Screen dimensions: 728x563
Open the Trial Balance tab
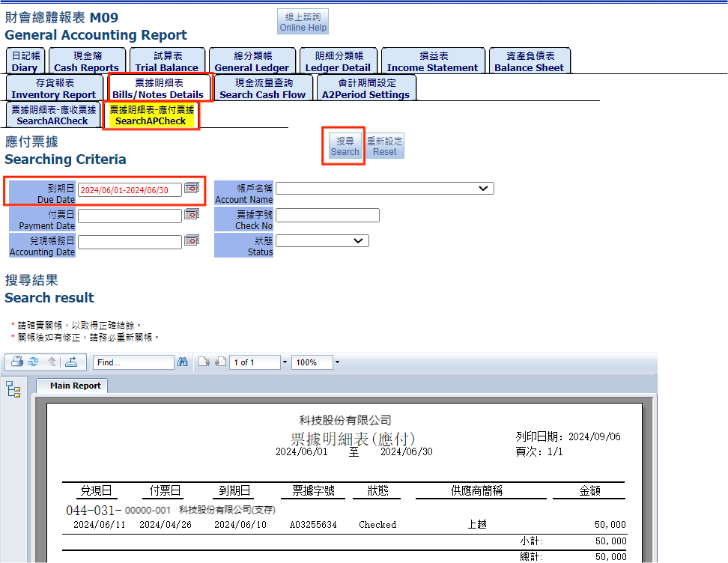pyautogui.click(x=167, y=61)
